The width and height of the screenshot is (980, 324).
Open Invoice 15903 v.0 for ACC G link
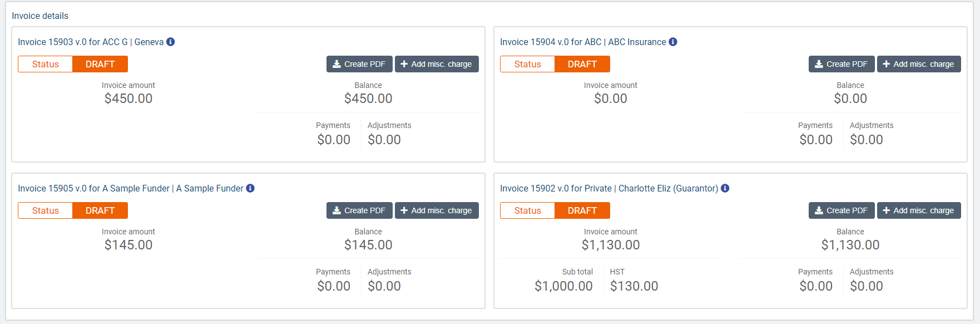tap(90, 42)
